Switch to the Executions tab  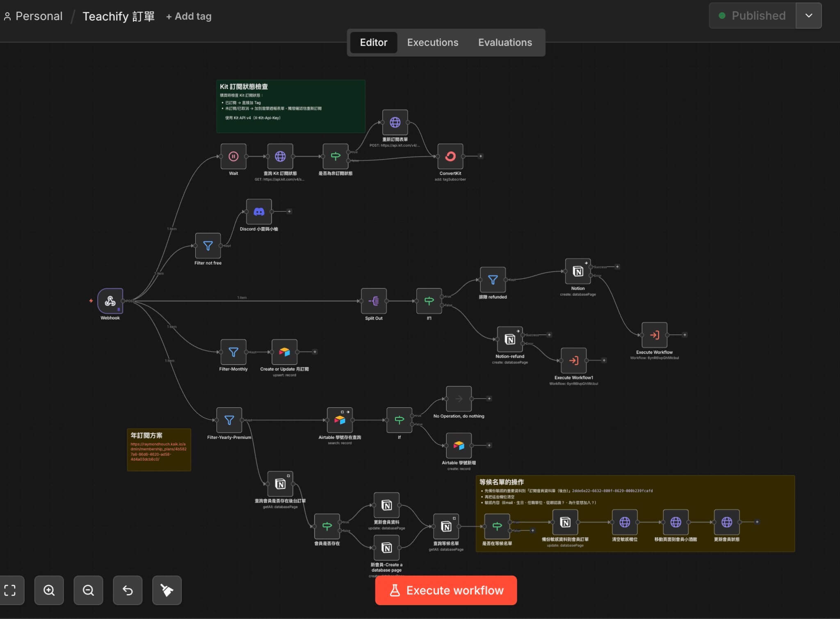pos(432,42)
